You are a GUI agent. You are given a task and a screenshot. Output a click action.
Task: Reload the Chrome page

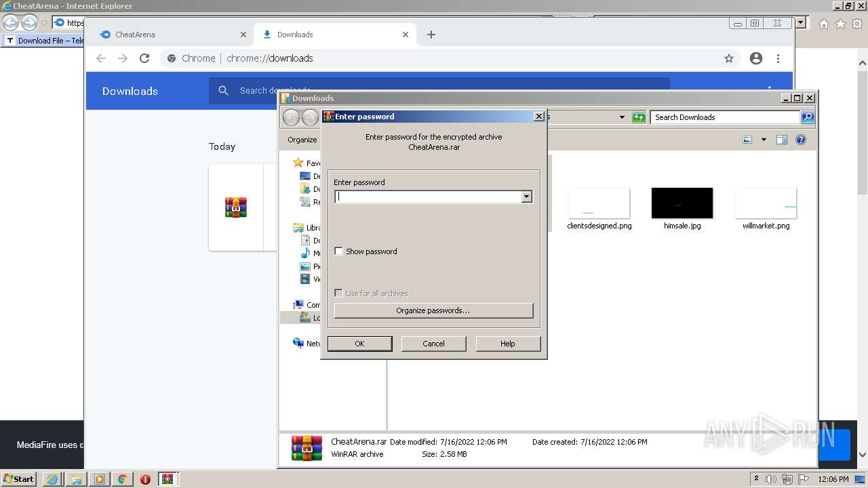[144, 58]
